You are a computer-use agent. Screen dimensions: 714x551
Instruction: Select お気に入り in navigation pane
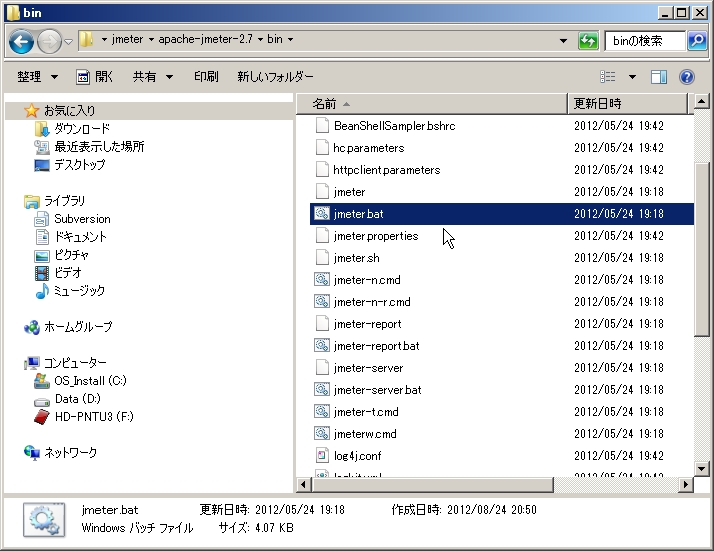tap(69, 110)
